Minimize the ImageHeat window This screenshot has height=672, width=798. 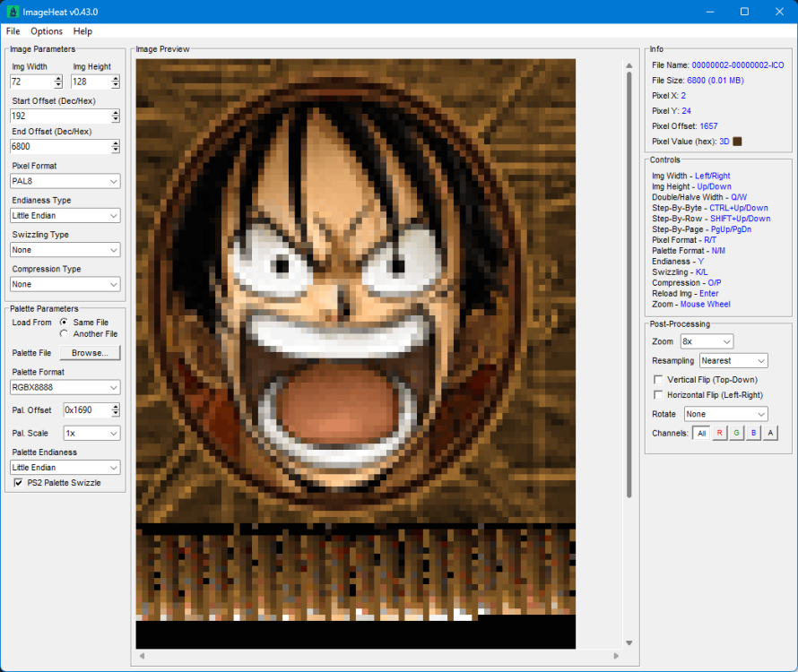(710, 12)
